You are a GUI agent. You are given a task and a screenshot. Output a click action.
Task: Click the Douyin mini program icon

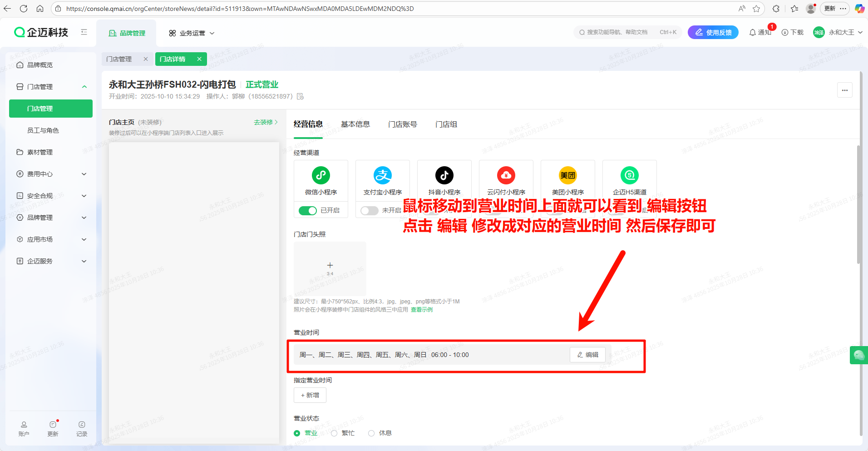pyautogui.click(x=444, y=175)
